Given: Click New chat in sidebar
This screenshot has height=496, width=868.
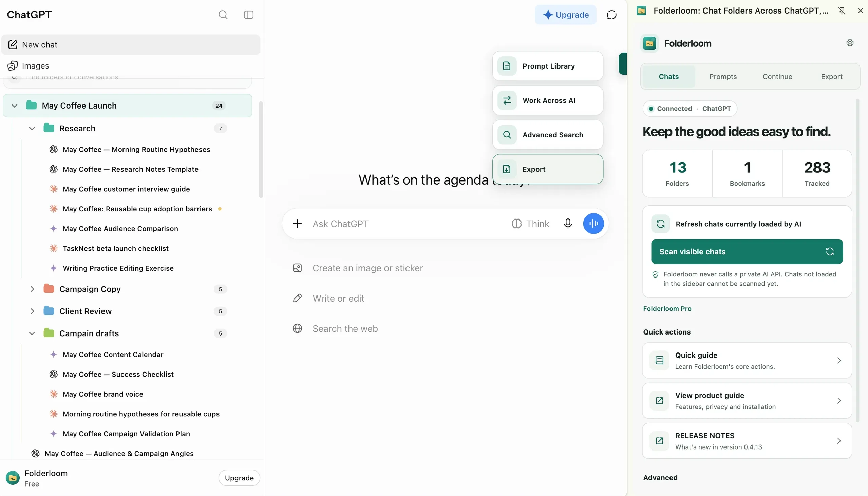Looking at the screenshot, I should tap(131, 45).
